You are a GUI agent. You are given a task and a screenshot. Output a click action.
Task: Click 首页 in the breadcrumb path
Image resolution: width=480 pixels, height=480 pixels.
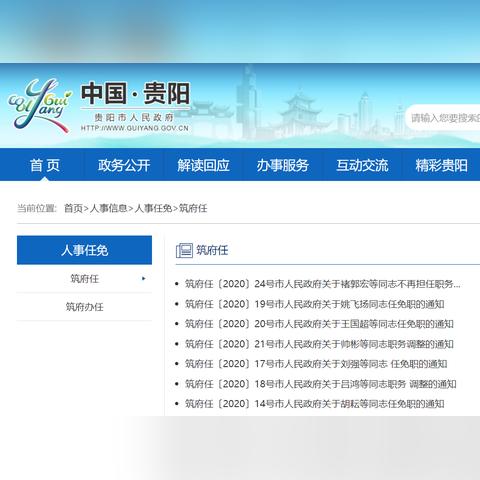pos(73,208)
